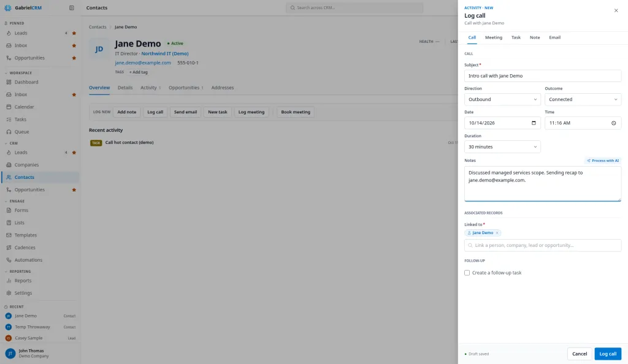Click the Contacts breadcrumb link
The width and height of the screenshot is (628, 364).
click(98, 27)
